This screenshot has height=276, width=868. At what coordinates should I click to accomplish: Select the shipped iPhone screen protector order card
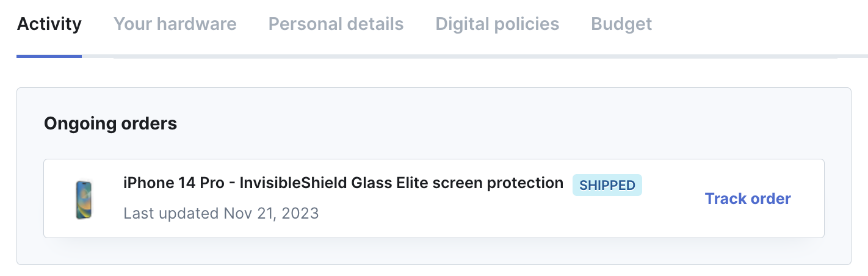434,198
